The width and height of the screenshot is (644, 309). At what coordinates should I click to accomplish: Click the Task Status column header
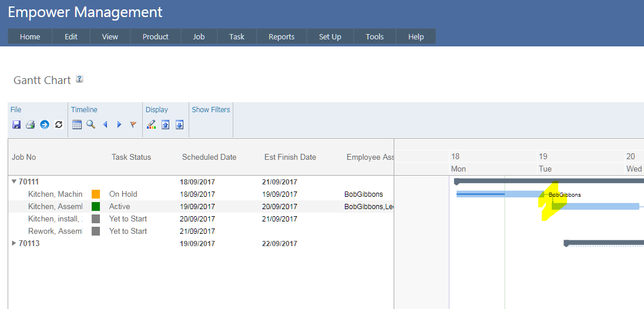pos(131,157)
